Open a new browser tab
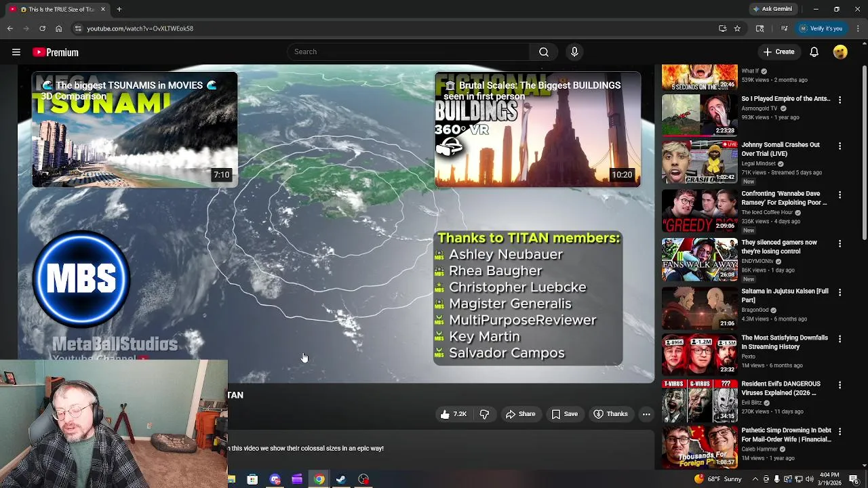The width and height of the screenshot is (868, 488). pos(119,9)
